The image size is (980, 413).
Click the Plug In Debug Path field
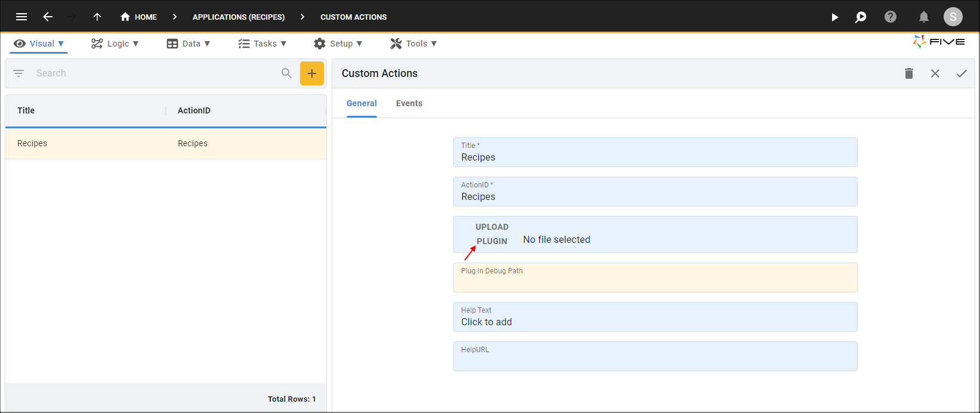[655, 278]
